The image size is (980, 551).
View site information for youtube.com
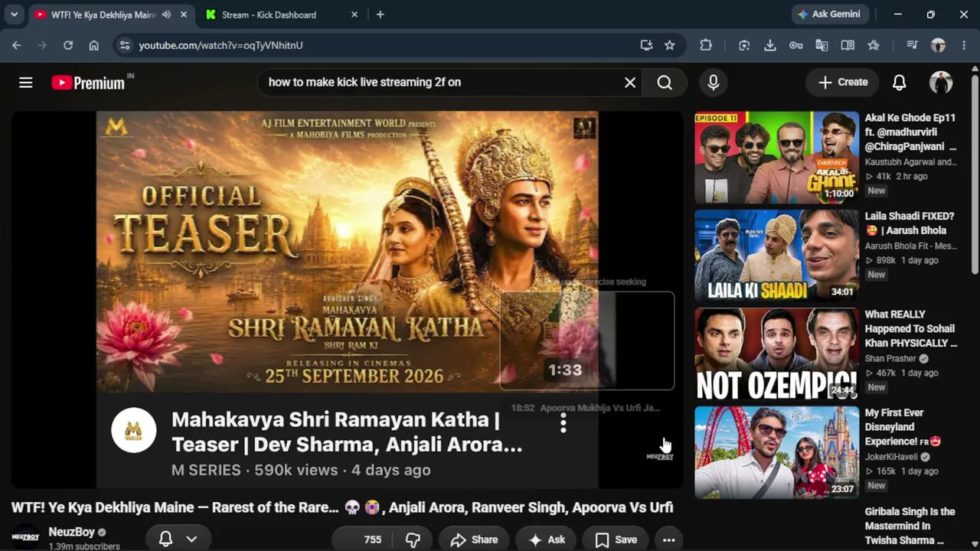(125, 45)
